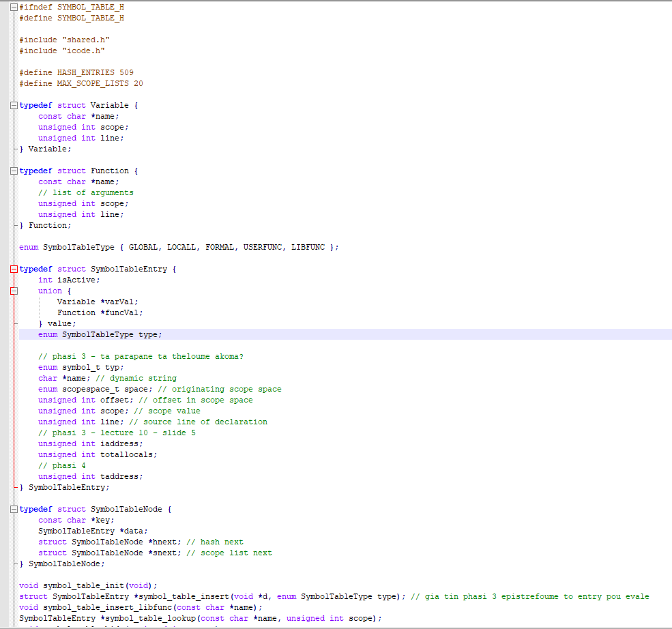
Task: Click the "icode.h" include string
Action: click(x=83, y=51)
